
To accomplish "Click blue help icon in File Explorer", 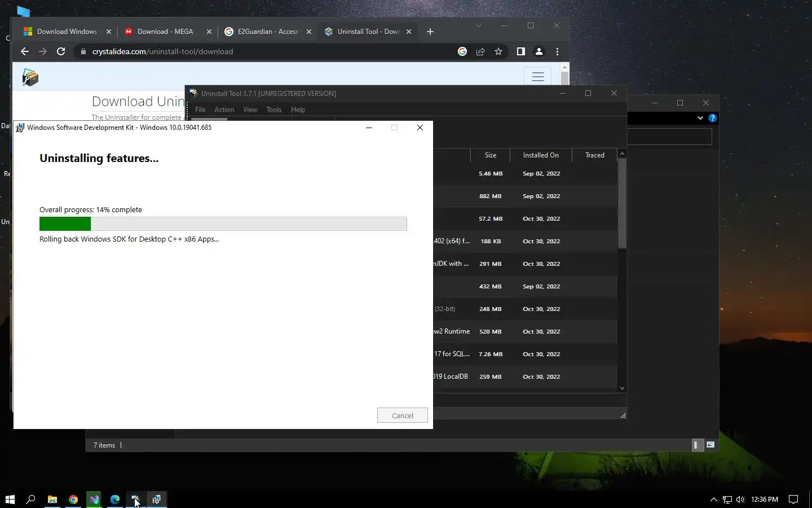I will [712, 118].
